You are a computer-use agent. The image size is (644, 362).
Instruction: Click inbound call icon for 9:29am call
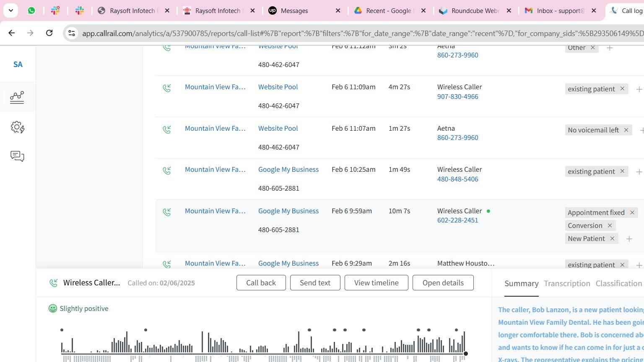point(167,264)
